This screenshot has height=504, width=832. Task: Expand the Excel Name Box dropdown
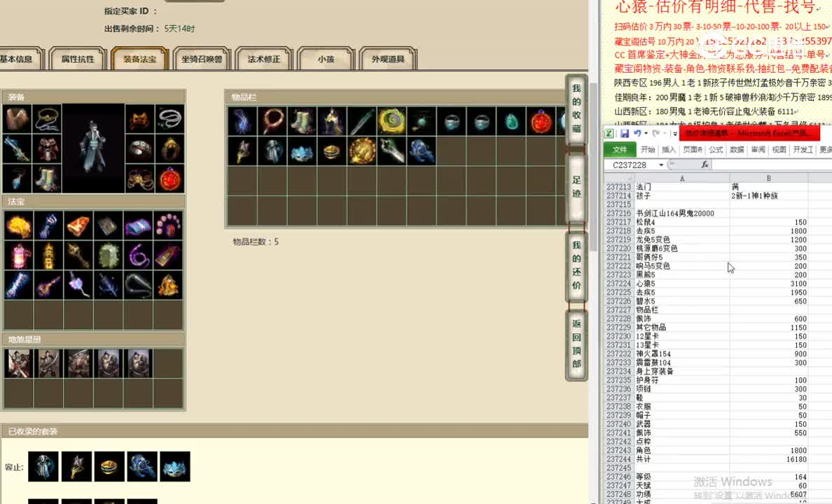coord(661,165)
